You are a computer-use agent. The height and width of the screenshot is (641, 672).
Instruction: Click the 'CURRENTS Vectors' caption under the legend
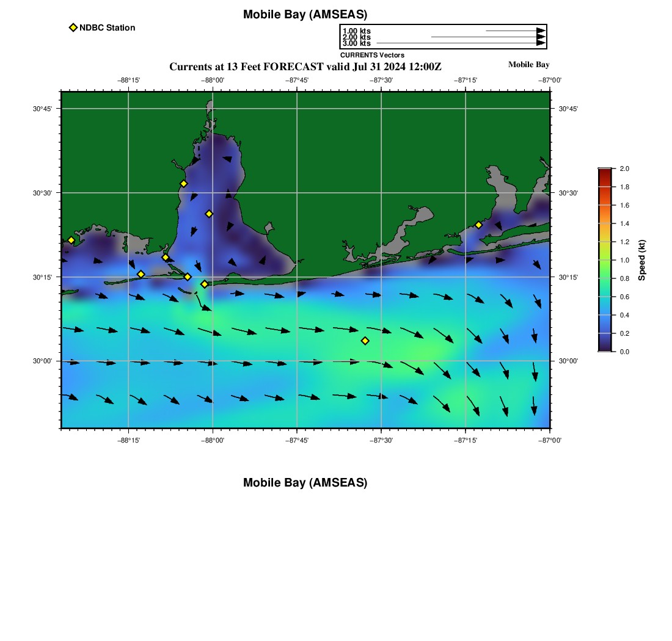pos(372,55)
